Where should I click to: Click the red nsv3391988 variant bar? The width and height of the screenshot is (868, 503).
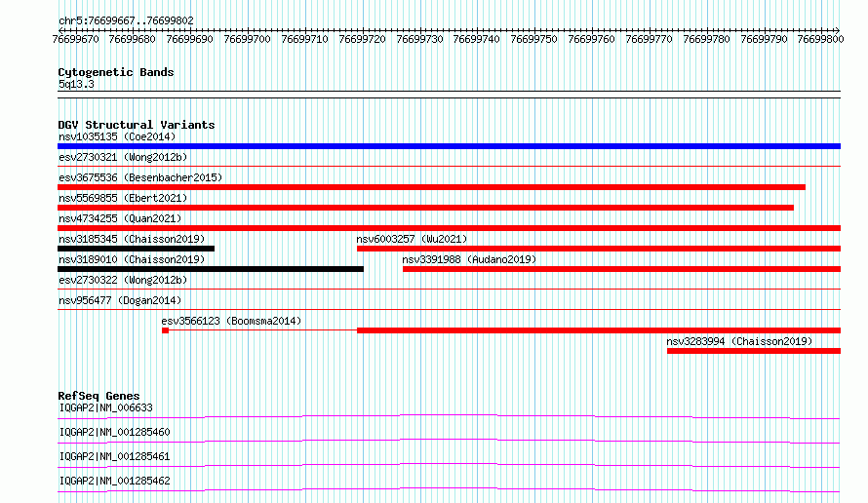[x=621, y=269]
